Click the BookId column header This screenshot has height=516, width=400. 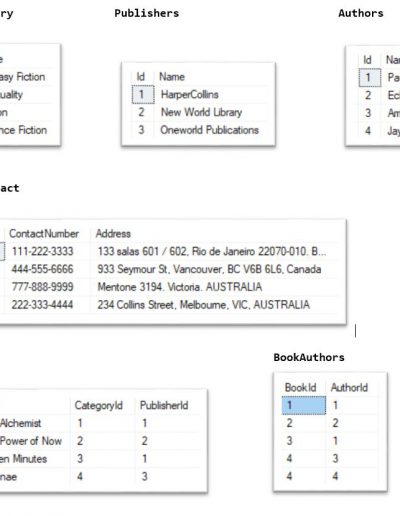(300, 387)
